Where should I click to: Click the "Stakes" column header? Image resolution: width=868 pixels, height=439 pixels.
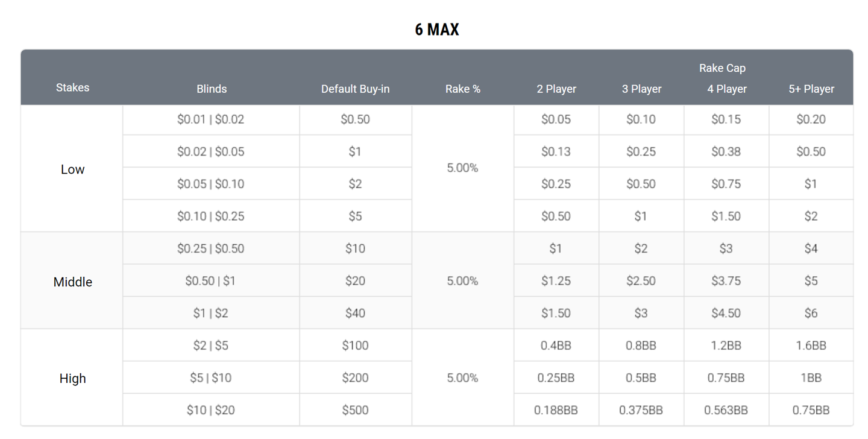[72, 87]
